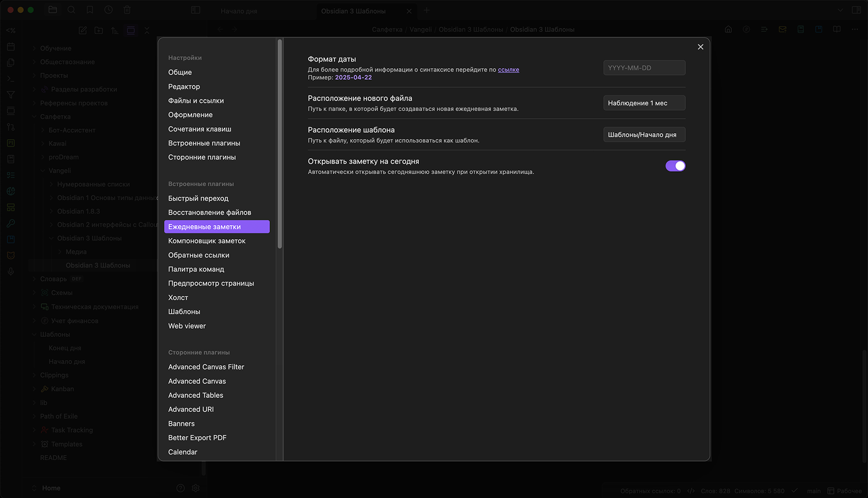Collapse the Vangeli folder
The width and height of the screenshot is (868, 498).
[x=43, y=170]
